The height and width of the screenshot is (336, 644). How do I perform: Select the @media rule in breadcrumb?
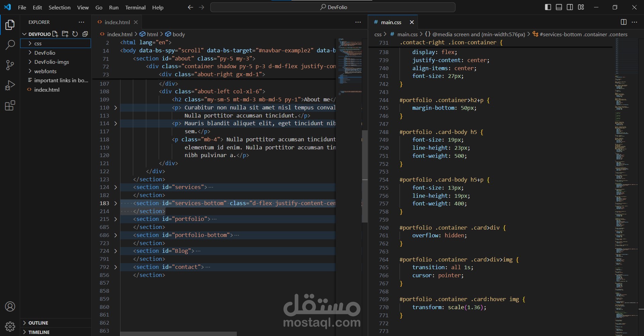[475, 34]
